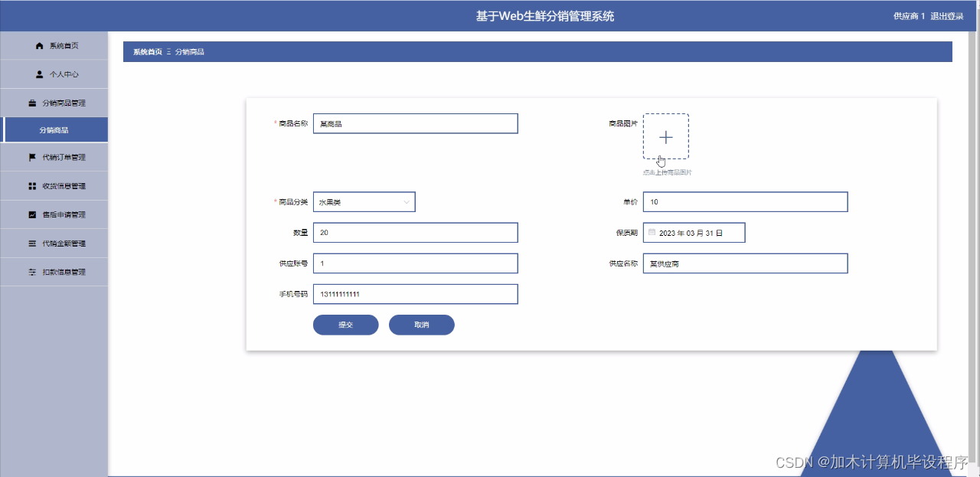
Task: Click the plus box to upload a product image
Action: click(x=665, y=136)
